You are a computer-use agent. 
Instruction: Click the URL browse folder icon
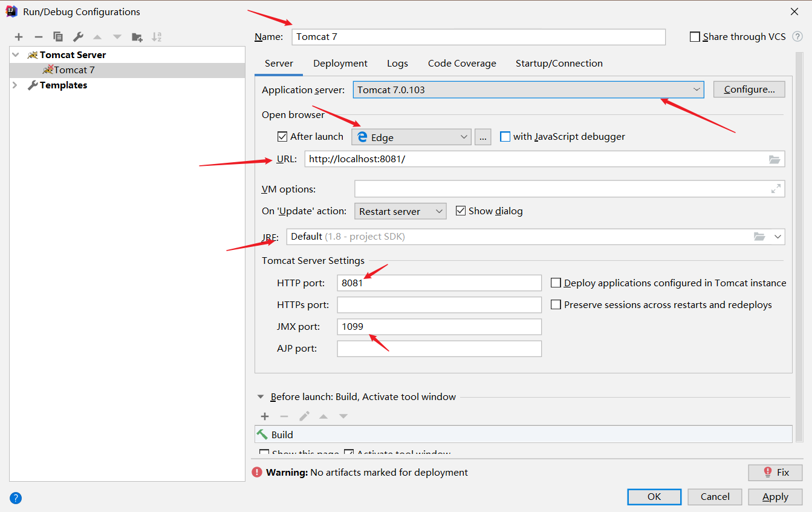click(775, 159)
